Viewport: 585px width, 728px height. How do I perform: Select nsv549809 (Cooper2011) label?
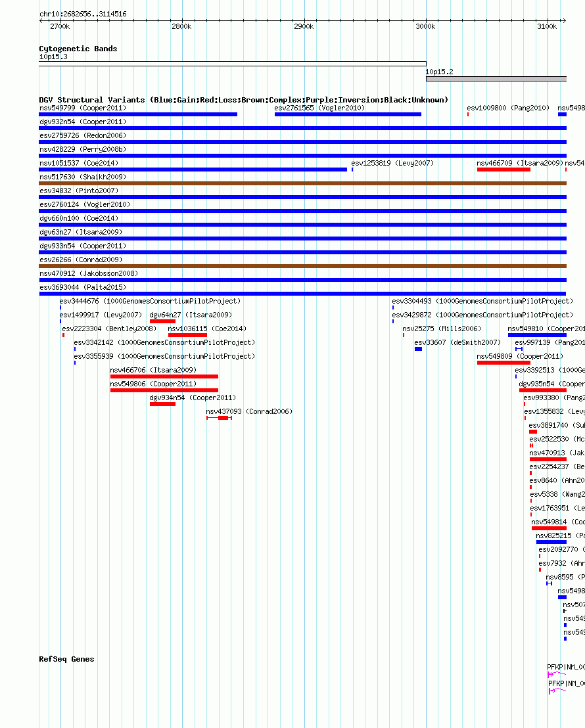pyautogui.click(x=520, y=357)
